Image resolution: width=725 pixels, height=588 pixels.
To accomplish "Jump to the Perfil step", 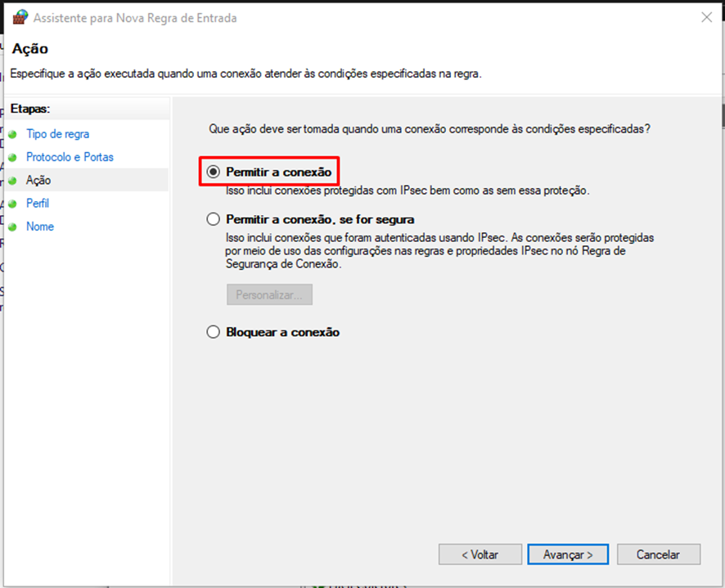I will tap(38, 204).
